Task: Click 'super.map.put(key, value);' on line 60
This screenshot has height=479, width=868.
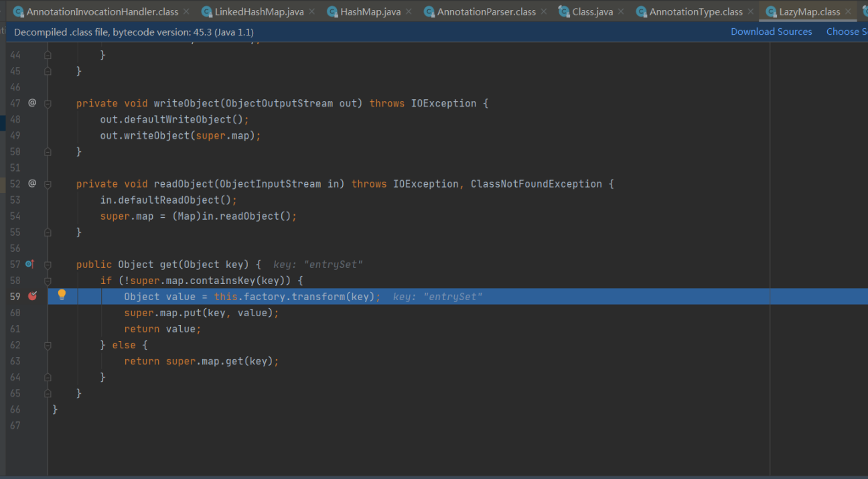Action: click(x=202, y=313)
